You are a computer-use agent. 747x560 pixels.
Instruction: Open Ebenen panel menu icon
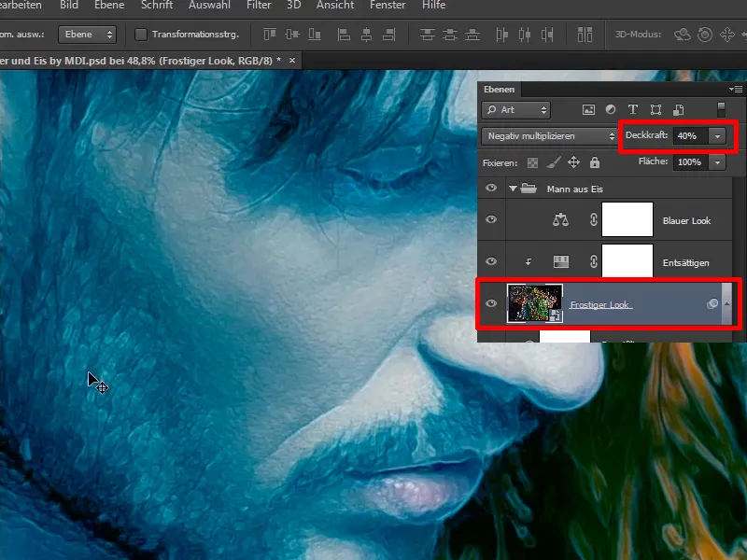[736, 89]
